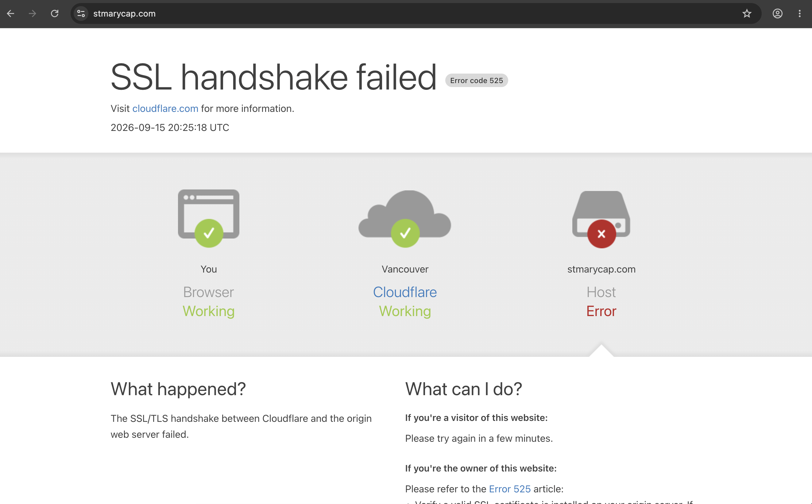Click the server icon with red X
The image size is (812, 504).
(601, 219)
